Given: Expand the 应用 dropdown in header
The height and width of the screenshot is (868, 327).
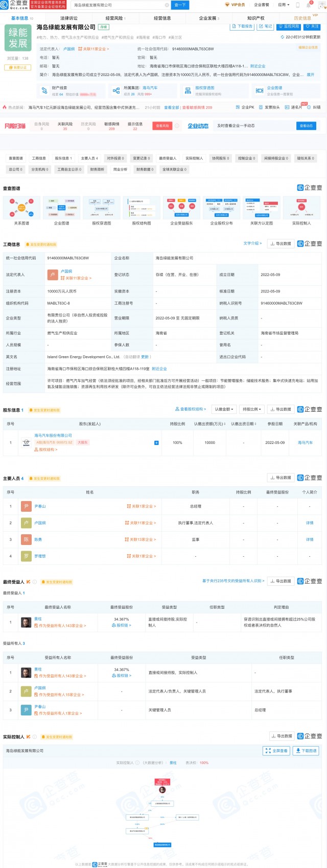Looking at the screenshot, I should click(284, 5).
